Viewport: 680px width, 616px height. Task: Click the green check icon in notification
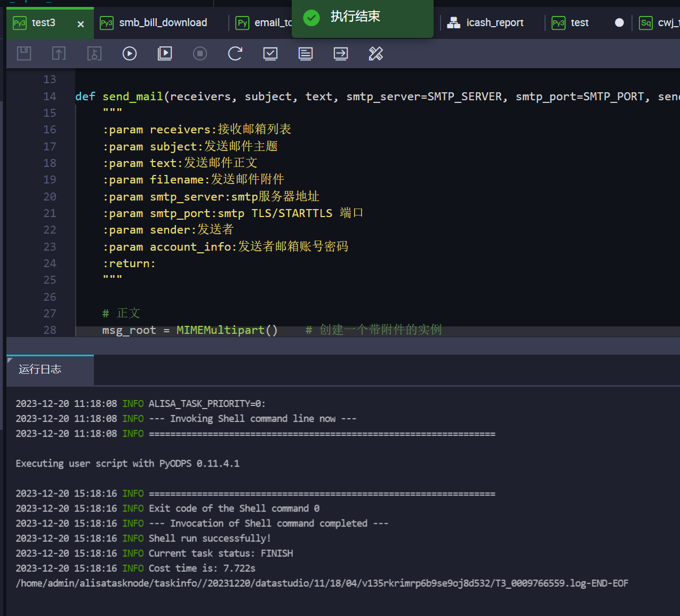click(x=311, y=18)
